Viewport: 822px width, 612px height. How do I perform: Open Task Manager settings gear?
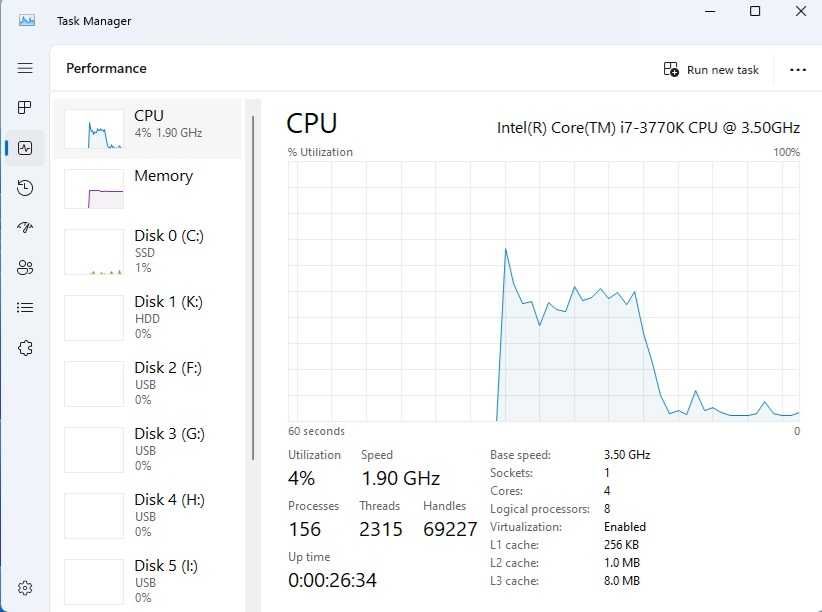(x=25, y=588)
